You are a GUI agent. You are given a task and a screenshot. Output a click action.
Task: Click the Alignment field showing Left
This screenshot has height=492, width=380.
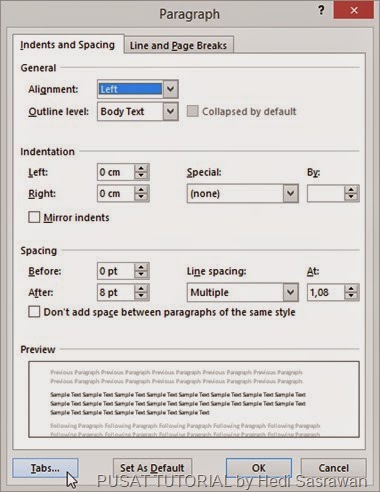click(x=130, y=89)
